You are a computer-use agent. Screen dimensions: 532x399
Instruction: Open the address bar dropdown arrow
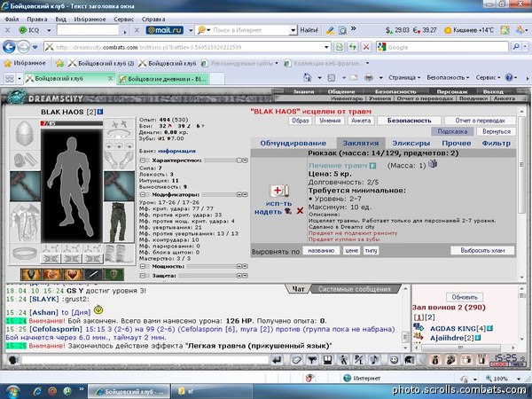(x=326, y=47)
